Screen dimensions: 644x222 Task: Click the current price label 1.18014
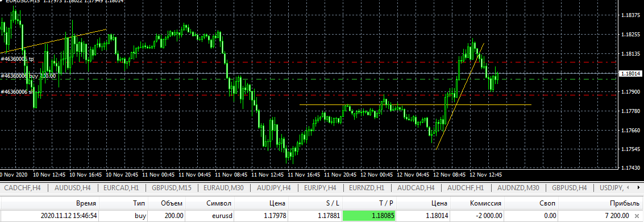(x=630, y=73)
